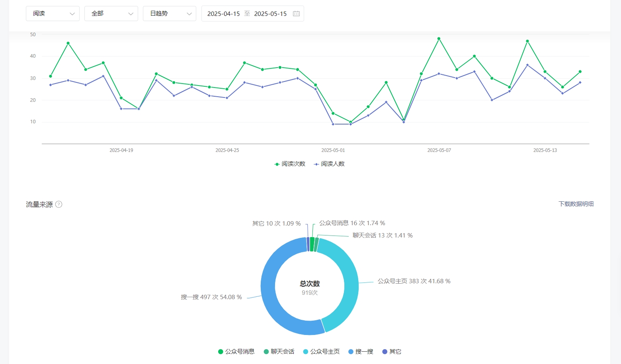Toggle 公众号消息 in donut legend
Image resolution: width=621 pixels, height=364 pixels.
coord(236,352)
